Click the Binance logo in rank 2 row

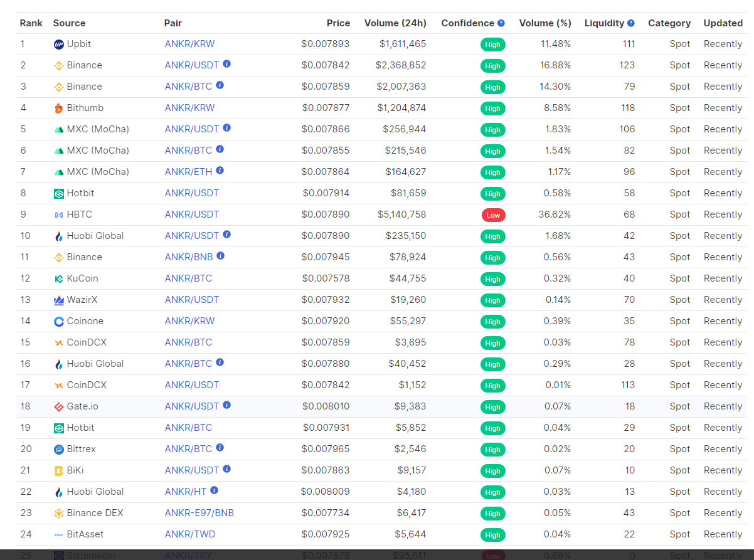point(59,66)
